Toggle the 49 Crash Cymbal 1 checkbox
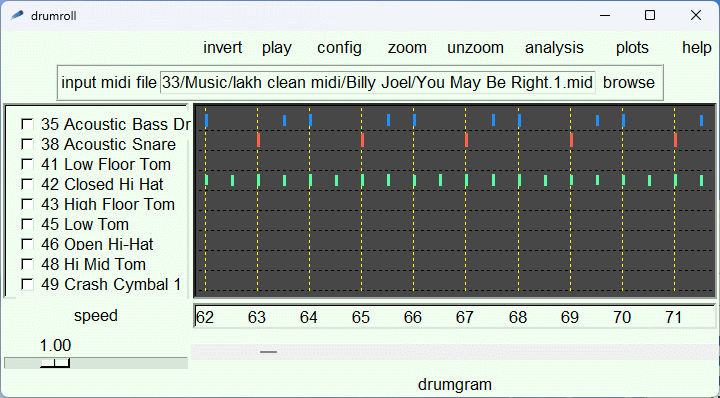The height and width of the screenshot is (398, 720). (x=28, y=284)
